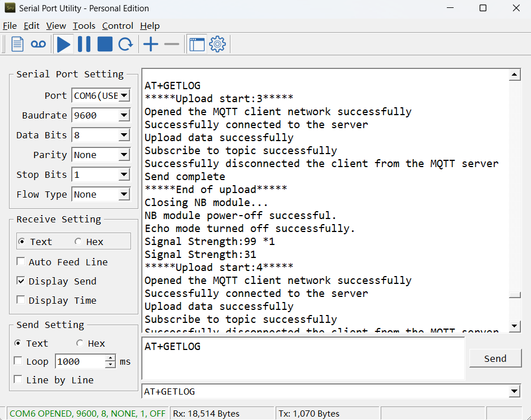Screen dimensions: 531x420
Task: Click the Rx: 18,514 Bytes status entry
Action: (x=206, y=414)
